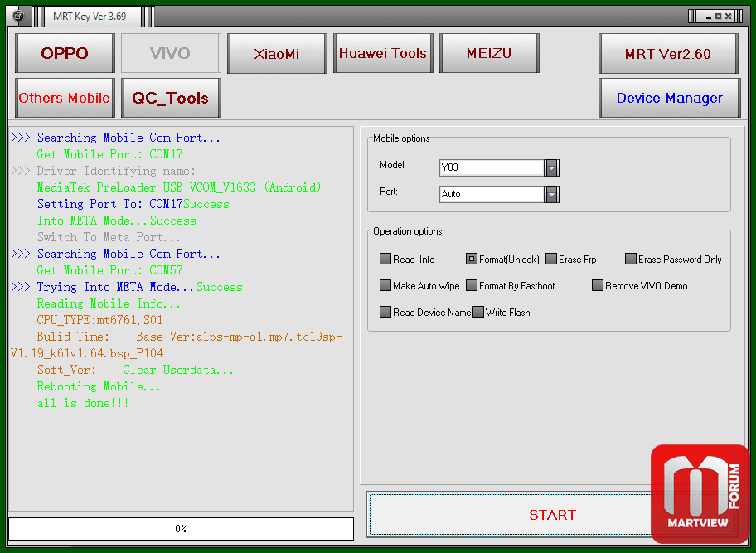Enable the Read_Info checkbox

coord(385,259)
